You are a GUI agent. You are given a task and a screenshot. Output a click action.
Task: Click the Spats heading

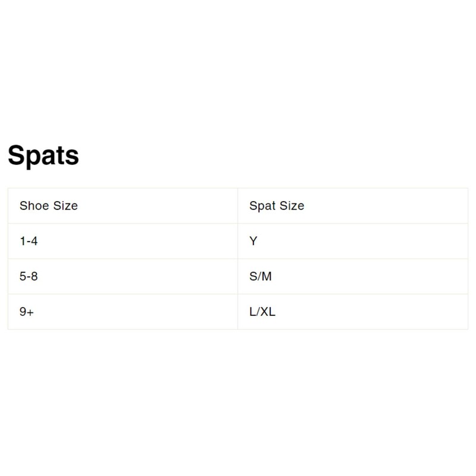click(x=43, y=155)
